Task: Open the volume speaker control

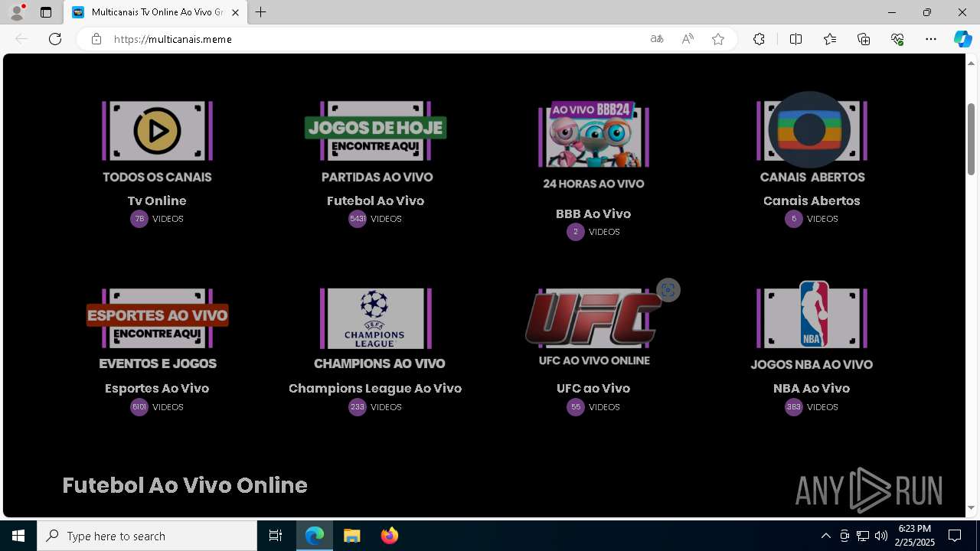Action: [x=881, y=536]
